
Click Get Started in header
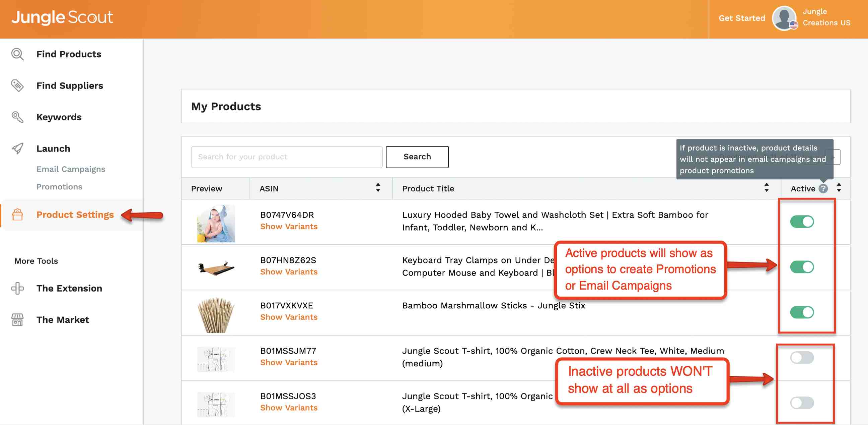point(742,18)
